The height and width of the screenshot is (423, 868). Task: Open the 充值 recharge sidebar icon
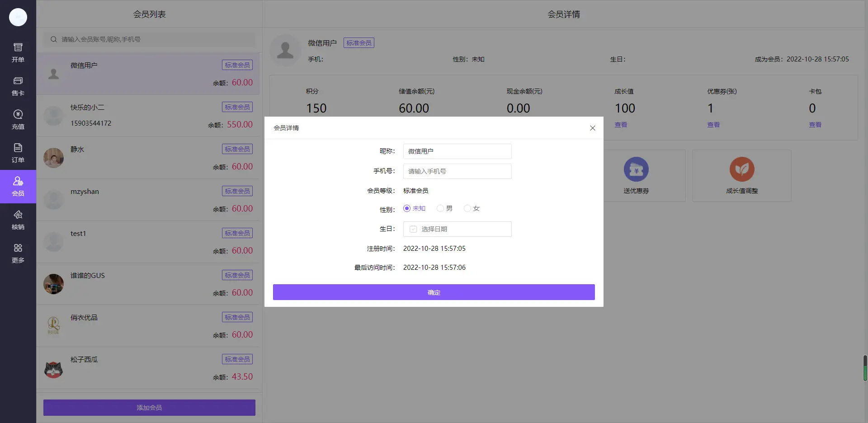tap(18, 119)
